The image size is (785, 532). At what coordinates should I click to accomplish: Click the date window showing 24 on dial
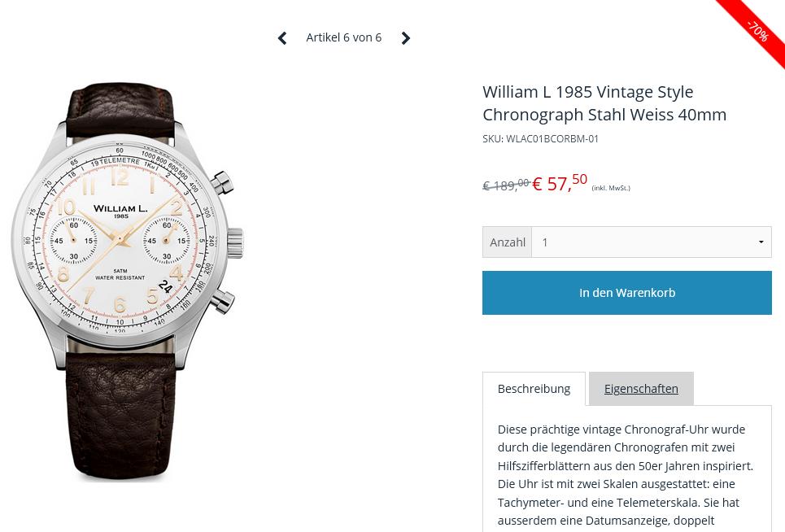pyautogui.click(x=165, y=286)
